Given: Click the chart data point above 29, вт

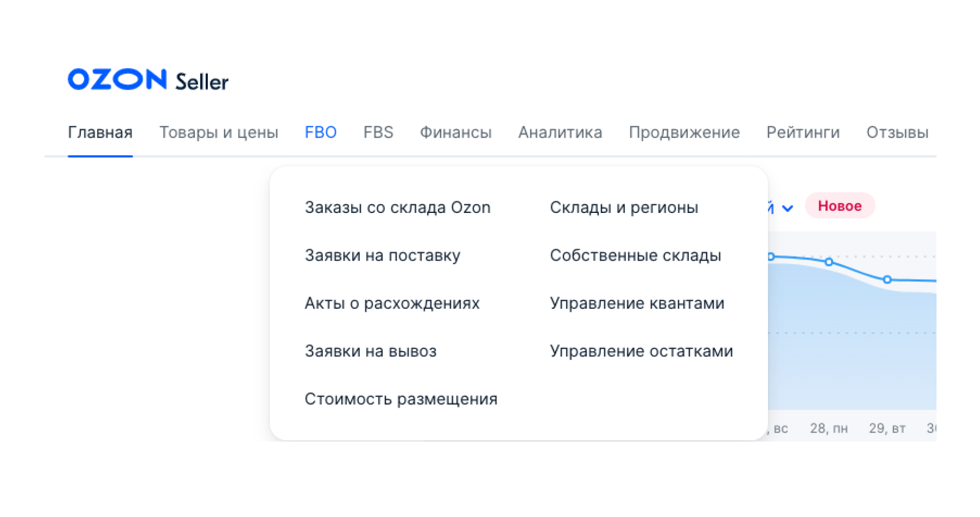Looking at the screenshot, I should [x=887, y=279].
